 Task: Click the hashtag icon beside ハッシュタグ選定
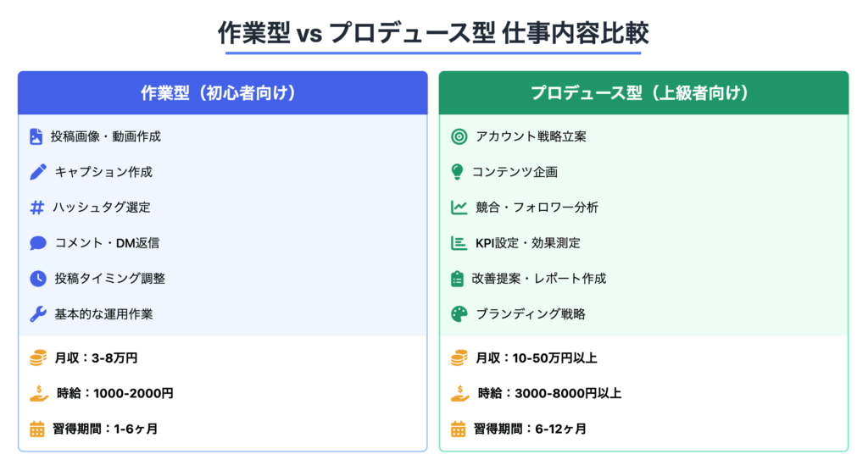tap(36, 208)
